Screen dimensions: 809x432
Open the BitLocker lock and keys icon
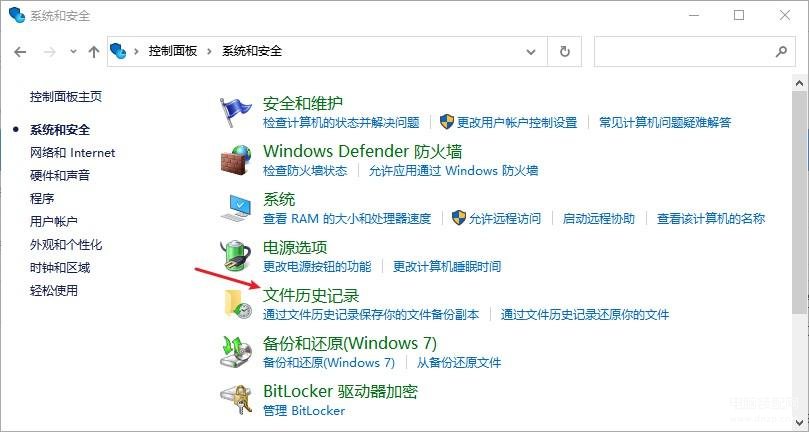coord(236,399)
